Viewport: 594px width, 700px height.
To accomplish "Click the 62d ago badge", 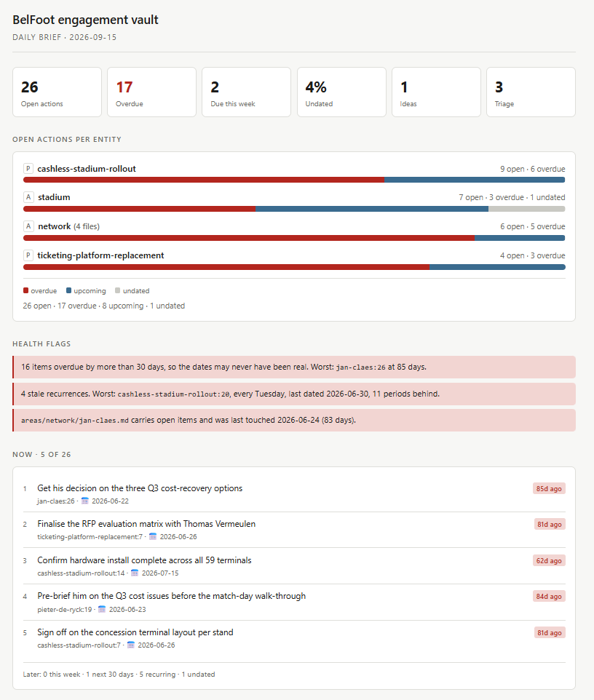I will pyautogui.click(x=549, y=561).
